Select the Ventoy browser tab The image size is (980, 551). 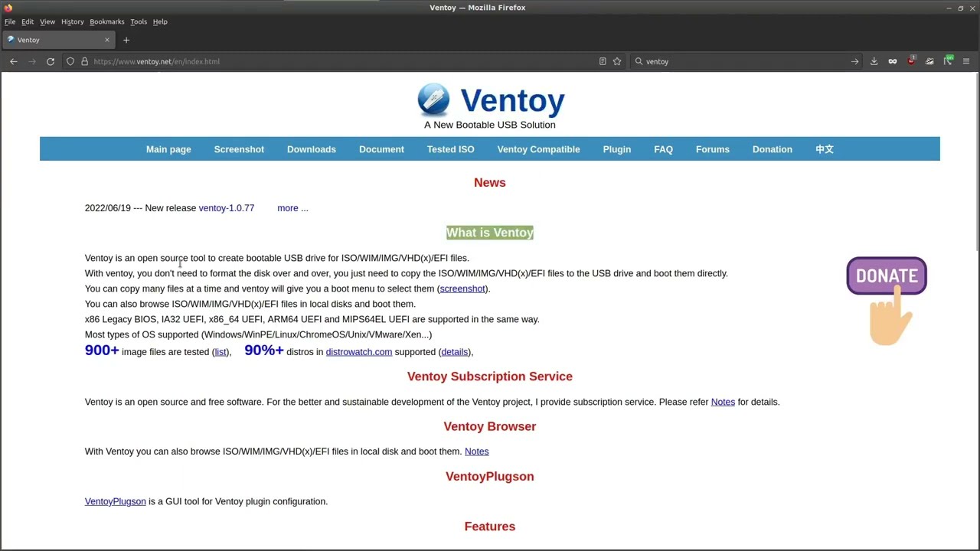pyautogui.click(x=59, y=40)
